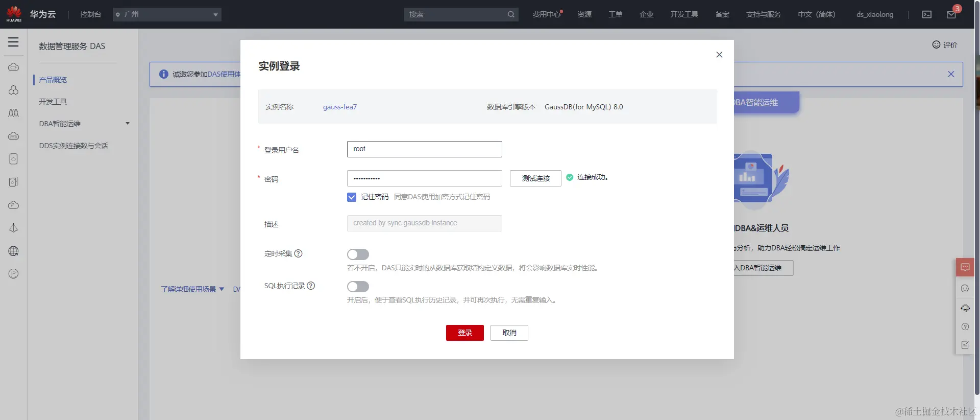
Task: Click the 评价 feedback button
Action: (x=945, y=45)
